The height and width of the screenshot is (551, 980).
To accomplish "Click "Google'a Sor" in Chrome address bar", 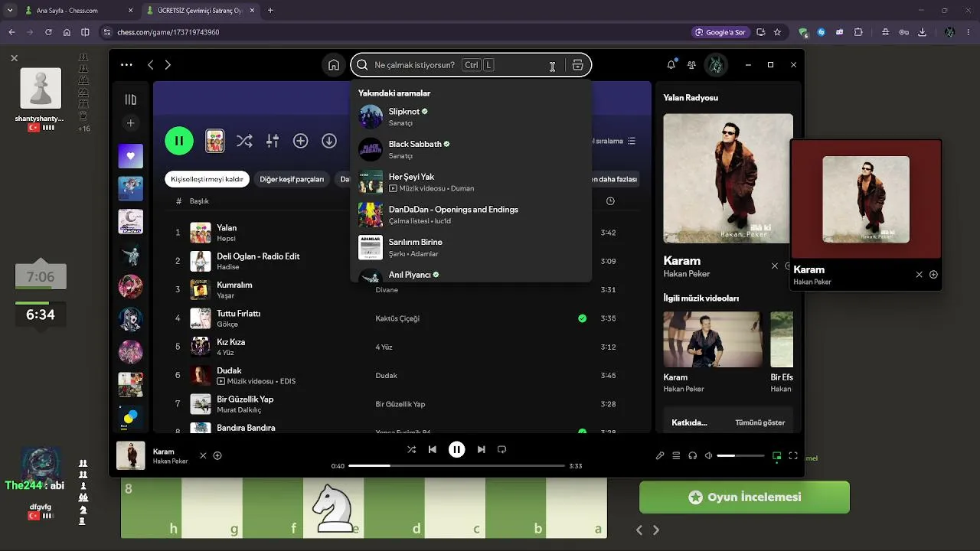I will tap(720, 32).
